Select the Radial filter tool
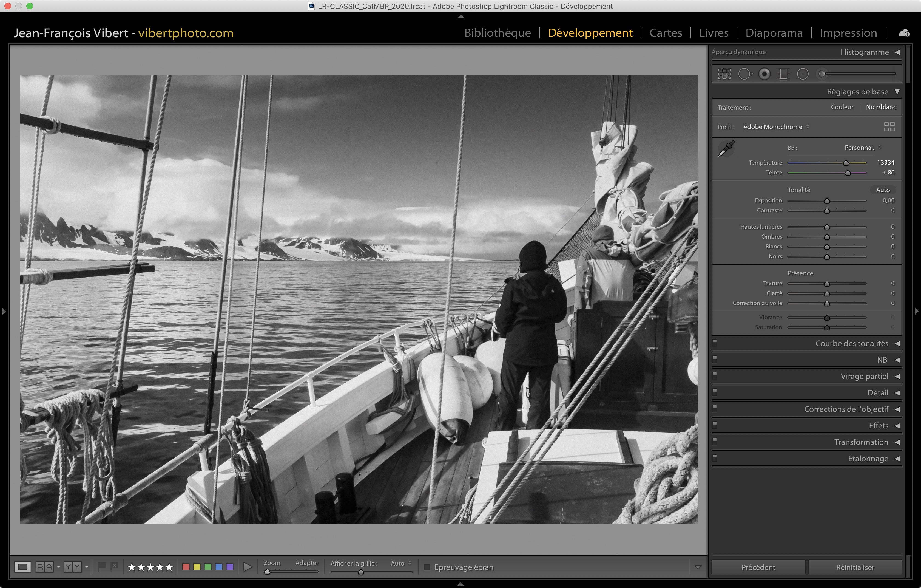 (802, 74)
